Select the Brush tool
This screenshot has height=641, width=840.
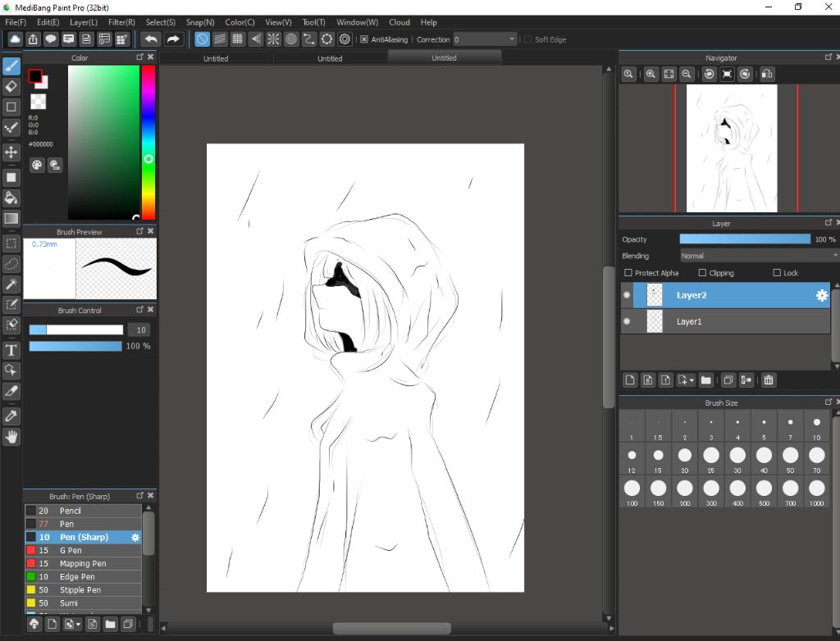coord(11,66)
